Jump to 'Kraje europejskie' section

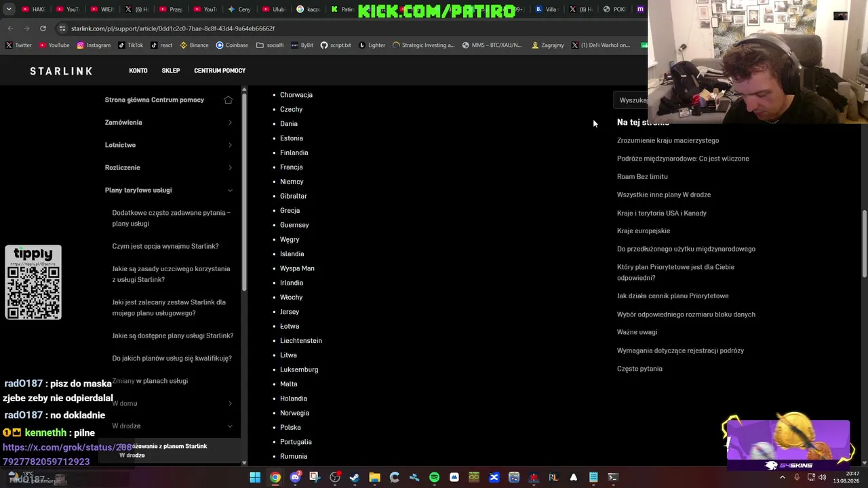pos(644,231)
